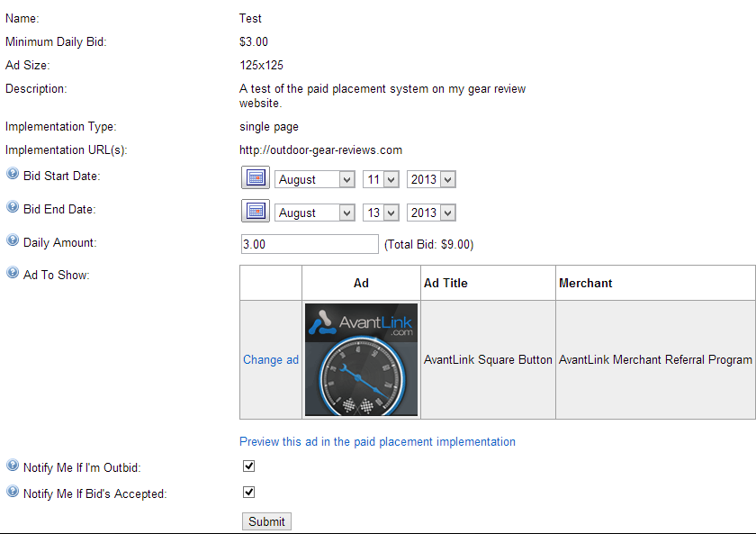
Task: Click the Total Bid $9.00 text
Action: (429, 245)
